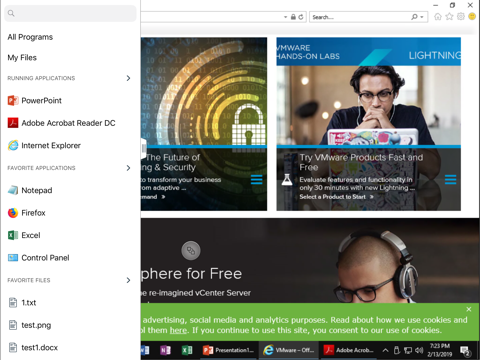This screenshot has height=360, width=480.
Task: Open the volume control tray icon
Action: tap(419, 350)
